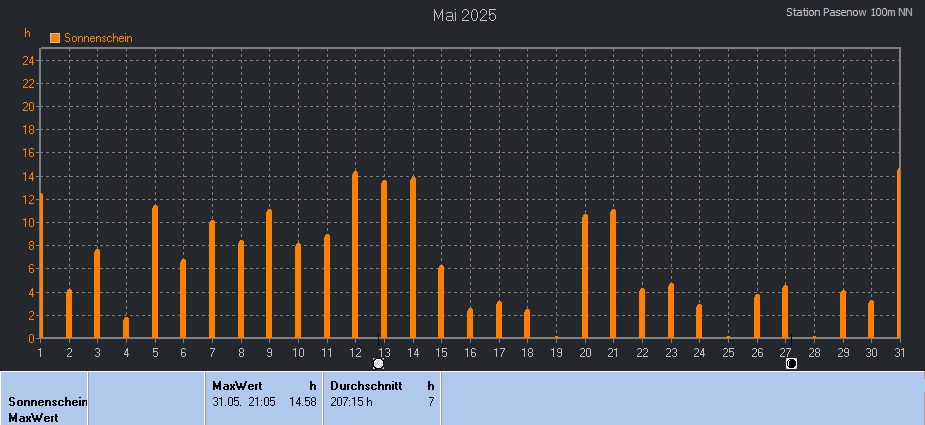This screenshot has width=925, height=425.
Task: Click the orange bar for day 21
Action: pyautogui.click(x=613, y=274)
